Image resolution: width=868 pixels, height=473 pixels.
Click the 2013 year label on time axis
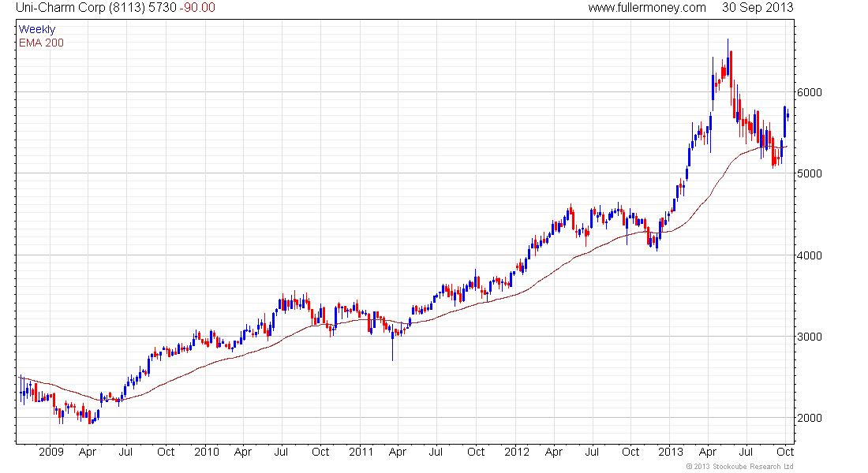[x=671, y=452]
